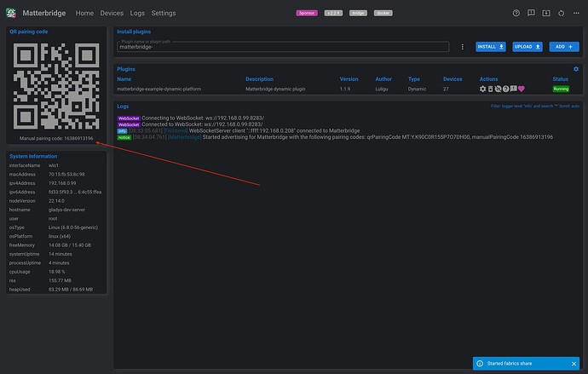This screenshot has height=374, width=588.
Task: Click the Name column header
Action: pyautogui.click(x=124, y=79)
